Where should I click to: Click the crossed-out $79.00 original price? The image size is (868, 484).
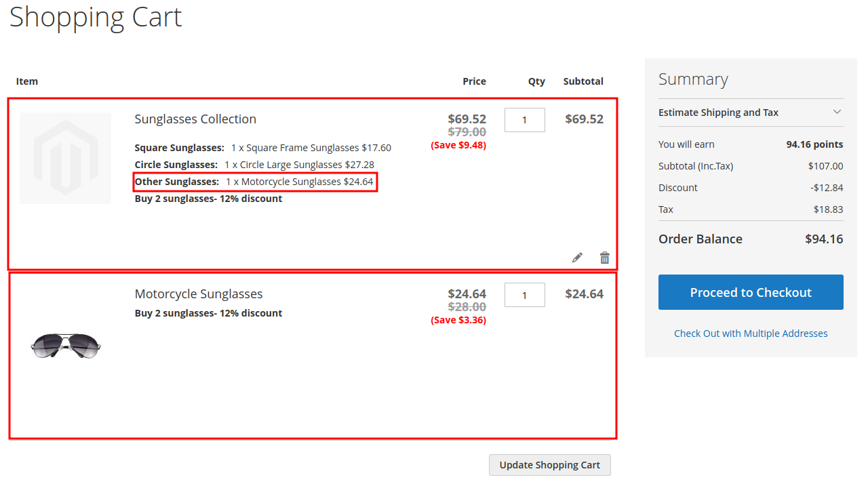pyautogui.click(x=467, y=132)
